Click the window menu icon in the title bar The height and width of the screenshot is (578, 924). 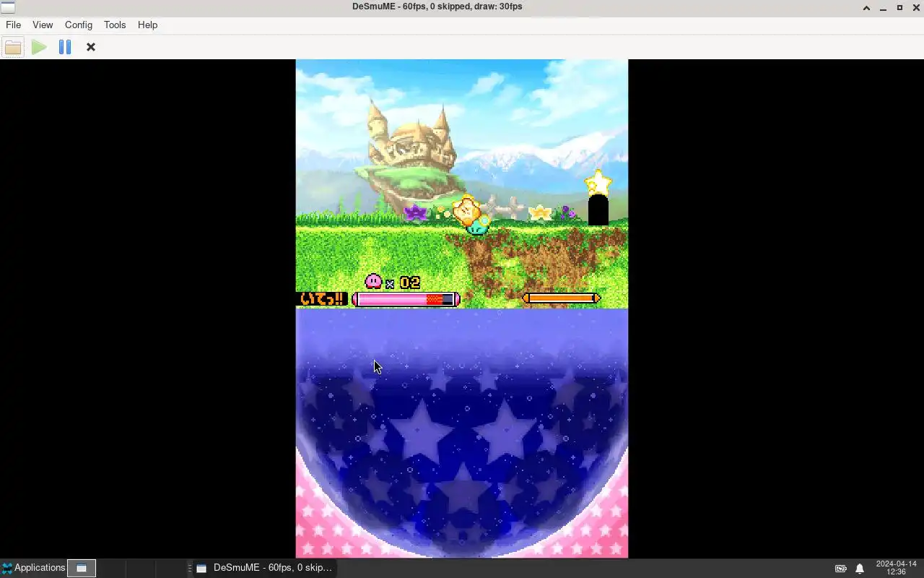pos(7,7)
